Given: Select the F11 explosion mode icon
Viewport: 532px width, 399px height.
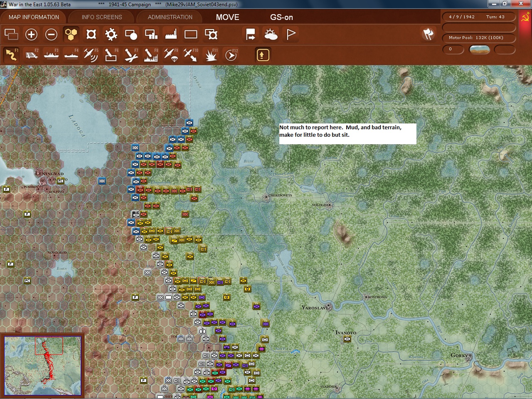Looking at the screenshot, I should [x=211, y=54].
